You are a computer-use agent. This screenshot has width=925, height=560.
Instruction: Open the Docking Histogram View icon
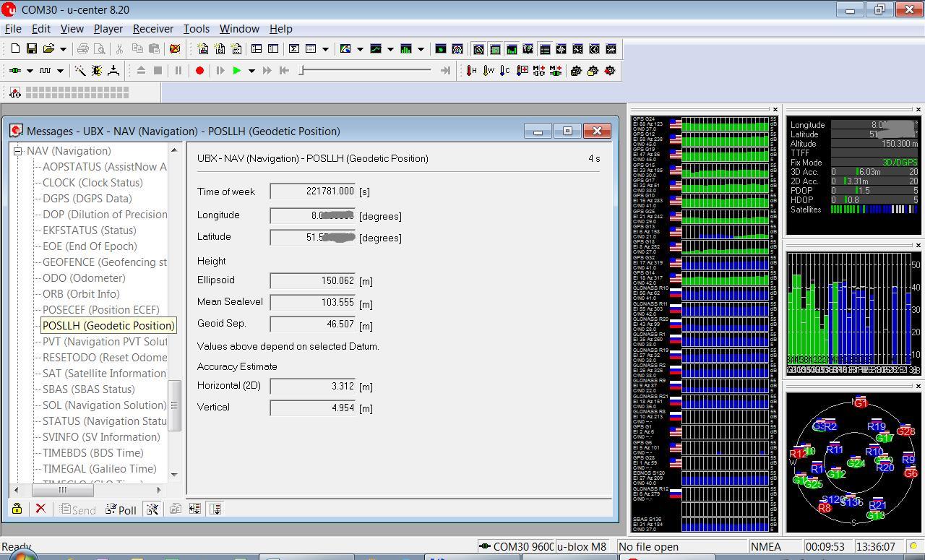511,49
